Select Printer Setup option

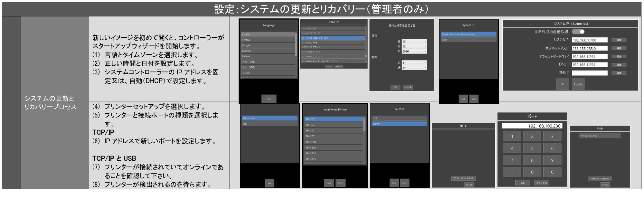point(270,118)
